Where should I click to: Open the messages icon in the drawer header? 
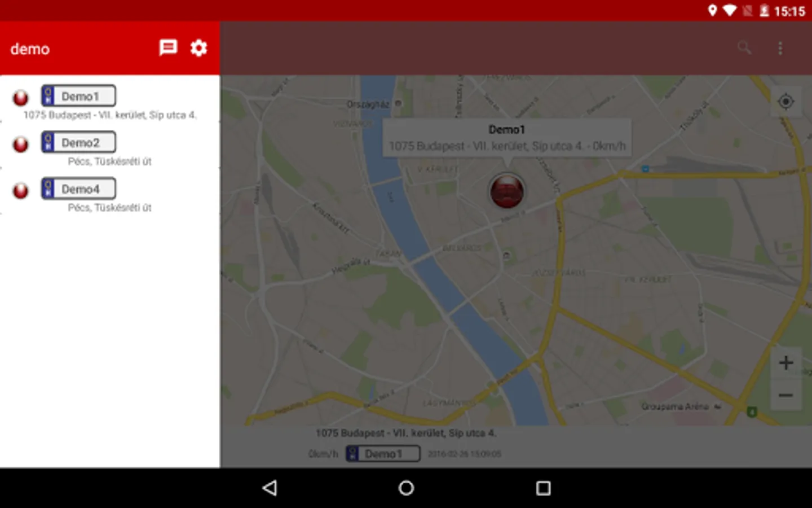[168, 48]
